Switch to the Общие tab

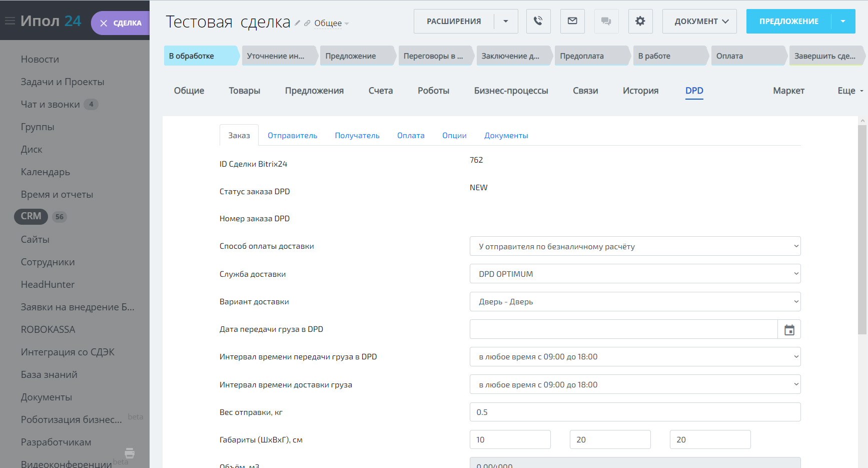click(189, 91)
